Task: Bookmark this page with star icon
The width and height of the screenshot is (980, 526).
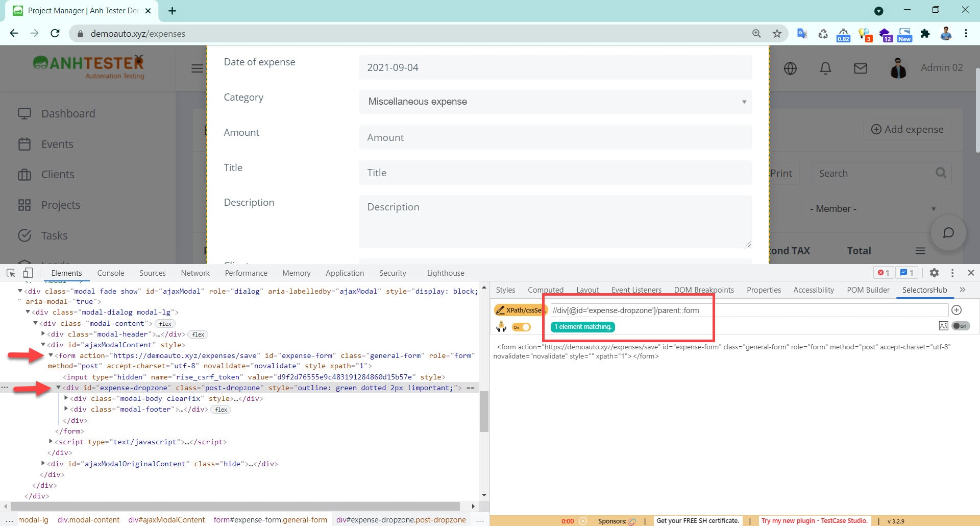Action: click(x=777, y=33)
